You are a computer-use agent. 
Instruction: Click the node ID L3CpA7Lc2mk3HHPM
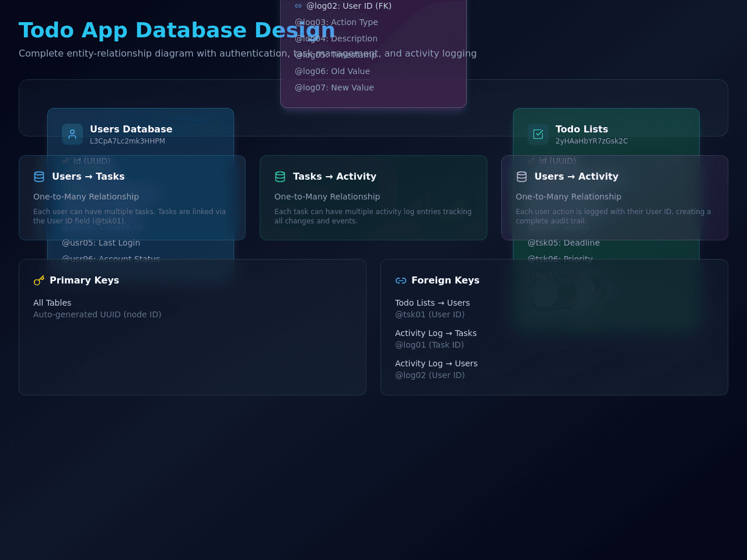(x=127, y=141)
